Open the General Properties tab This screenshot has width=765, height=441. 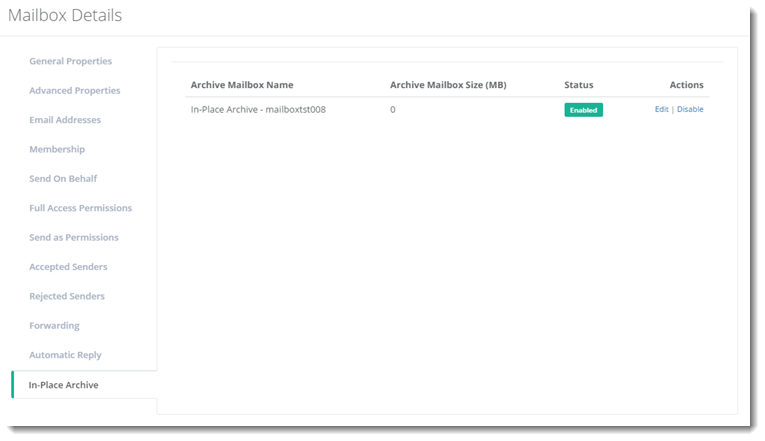click(x=70, y=61)
